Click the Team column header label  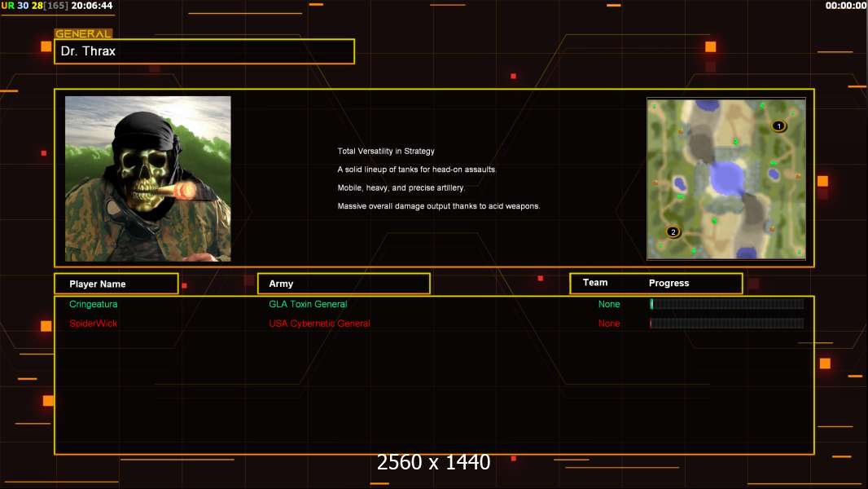tap(595, 283)
